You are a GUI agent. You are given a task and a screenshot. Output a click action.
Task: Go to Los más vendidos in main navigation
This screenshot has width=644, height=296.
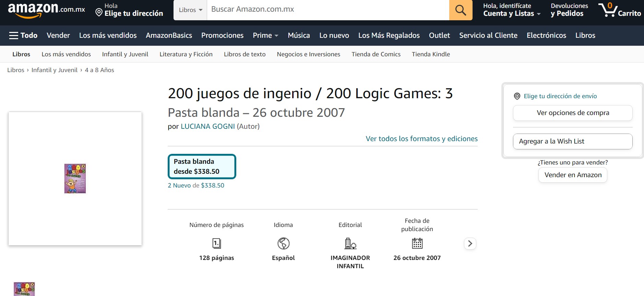pyautogui.click(x=108, y=35)
